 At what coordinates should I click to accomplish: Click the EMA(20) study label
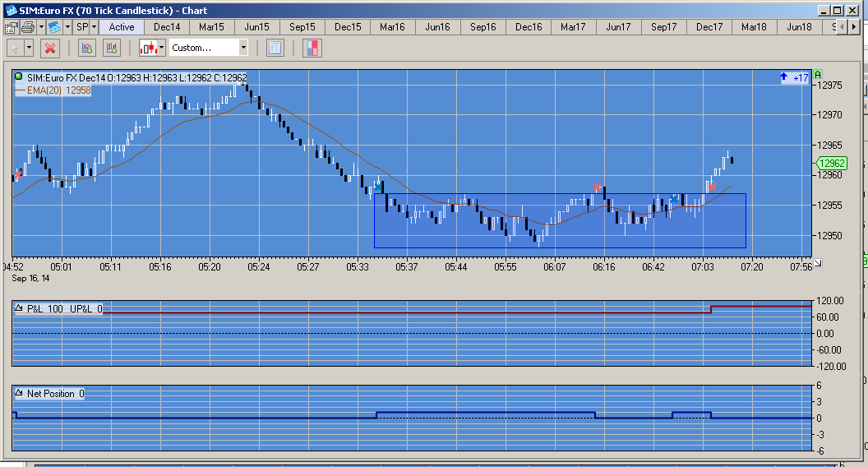tap(53, 90)
